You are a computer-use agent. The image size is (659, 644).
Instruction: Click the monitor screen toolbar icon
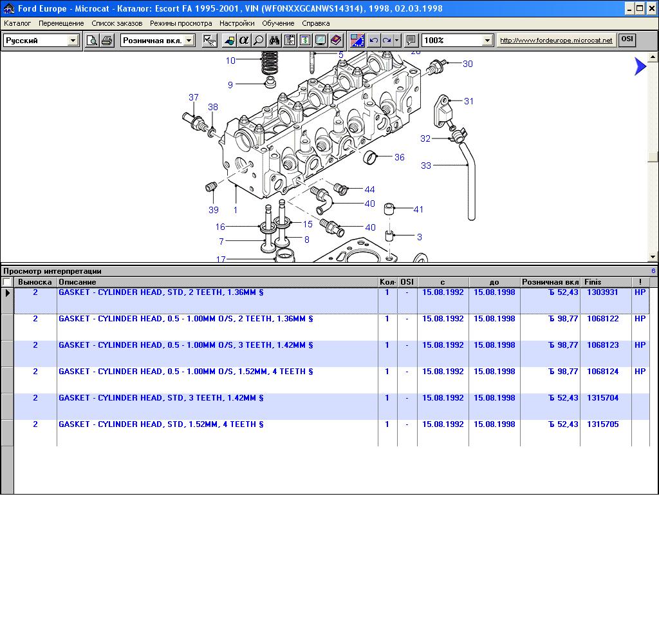click(320, 41)
